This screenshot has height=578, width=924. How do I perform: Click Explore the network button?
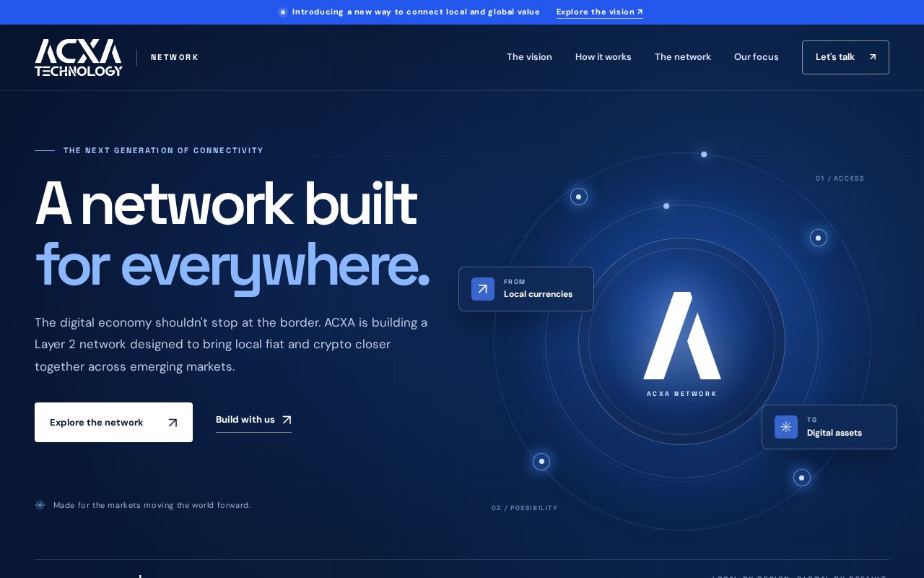[113, 422]
